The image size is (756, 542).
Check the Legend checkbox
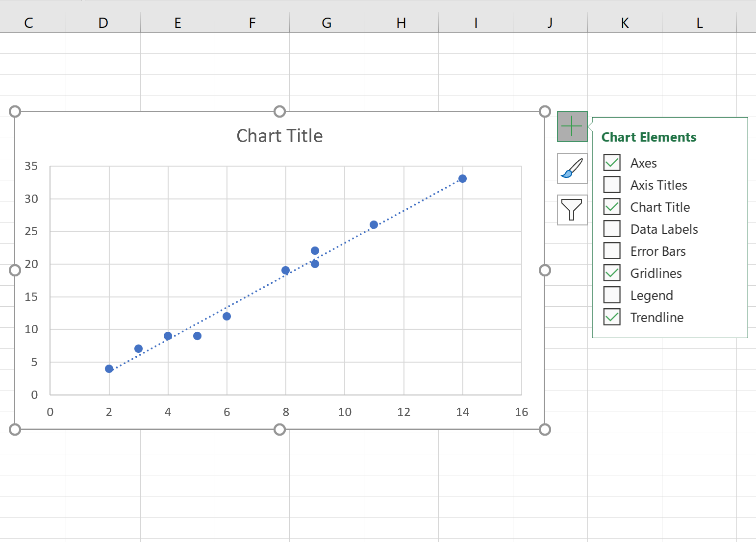click(612, 295)
